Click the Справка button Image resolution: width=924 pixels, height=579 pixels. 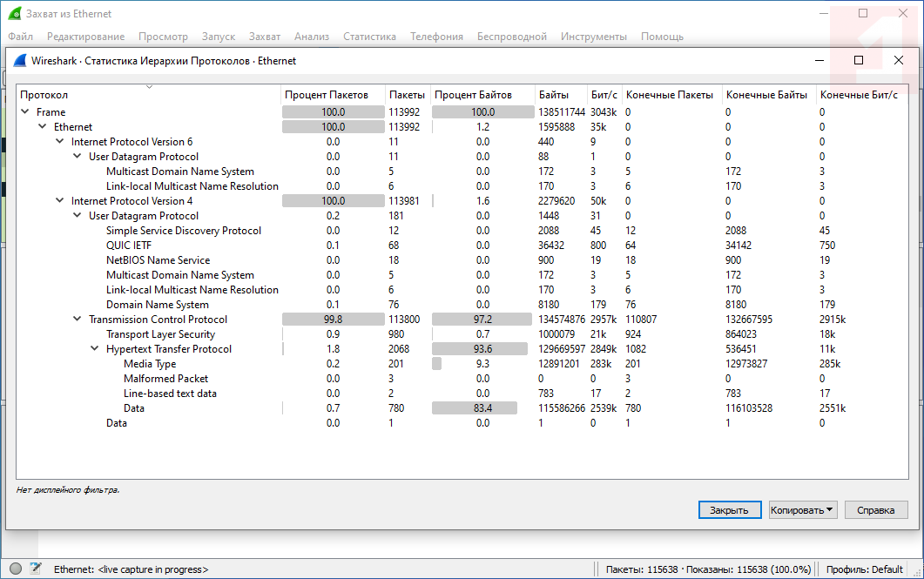click(x=875, y=510)
